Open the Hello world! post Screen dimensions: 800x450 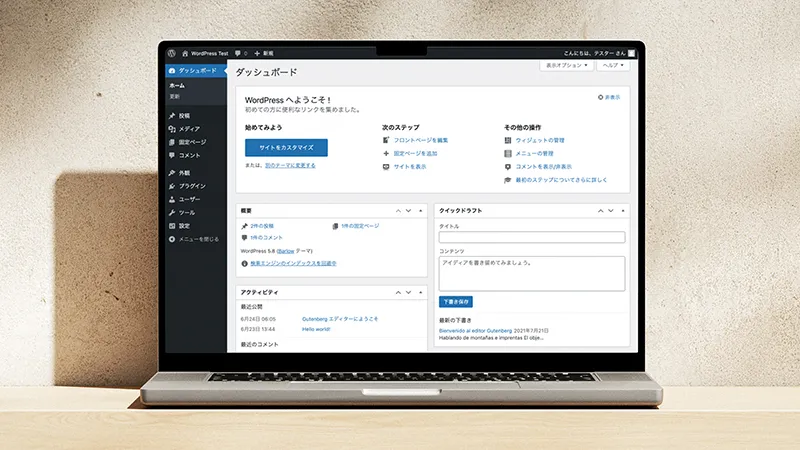click(x=316, y=330)
